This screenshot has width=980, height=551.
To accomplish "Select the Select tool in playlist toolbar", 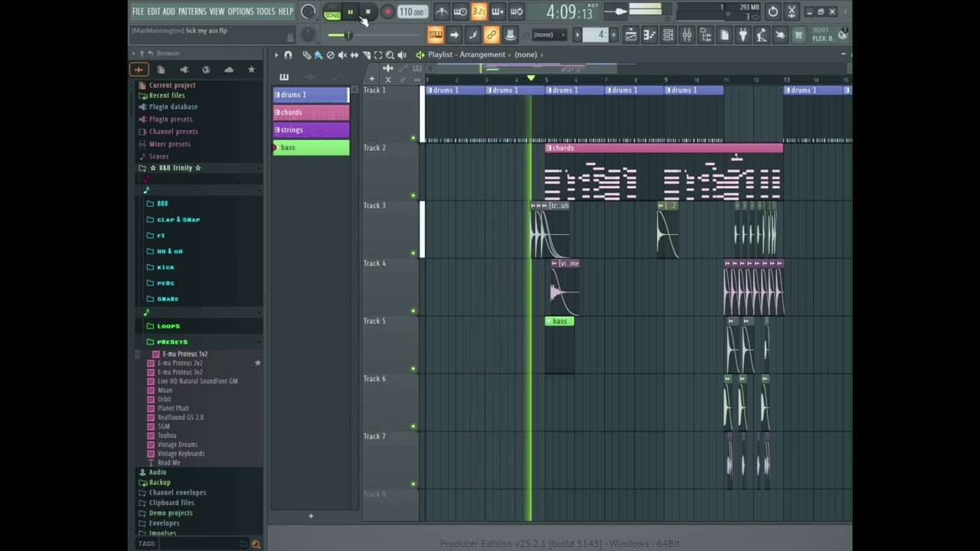I will 377,55.
